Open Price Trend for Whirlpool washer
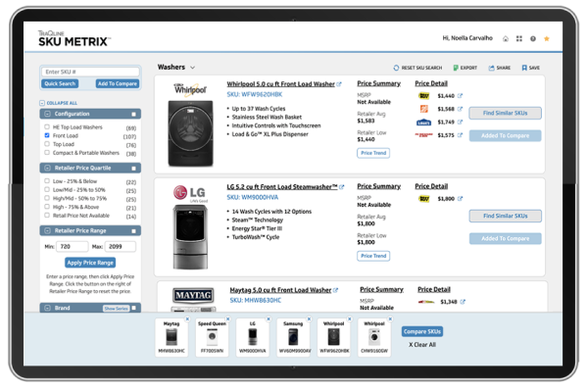The width and height of the screenshot is (588, 392). tap(373, 153)
